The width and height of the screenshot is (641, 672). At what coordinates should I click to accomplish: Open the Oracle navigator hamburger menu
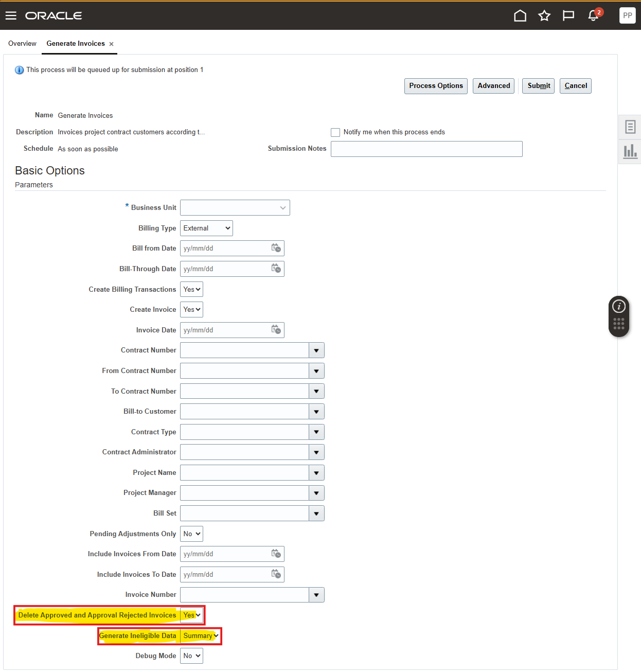[x=11, y=15]
